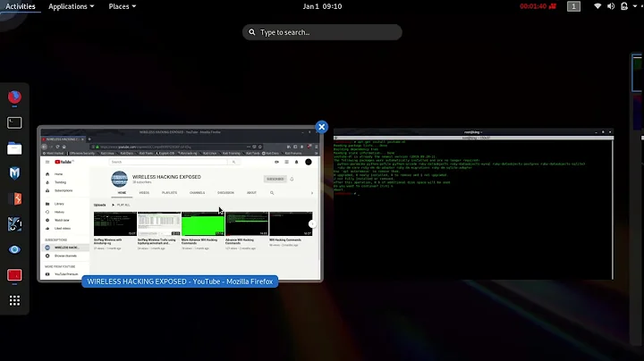Switch to the VIDEOS channel tab
This screenshot has height=361, width=644.
coord(144,193)
